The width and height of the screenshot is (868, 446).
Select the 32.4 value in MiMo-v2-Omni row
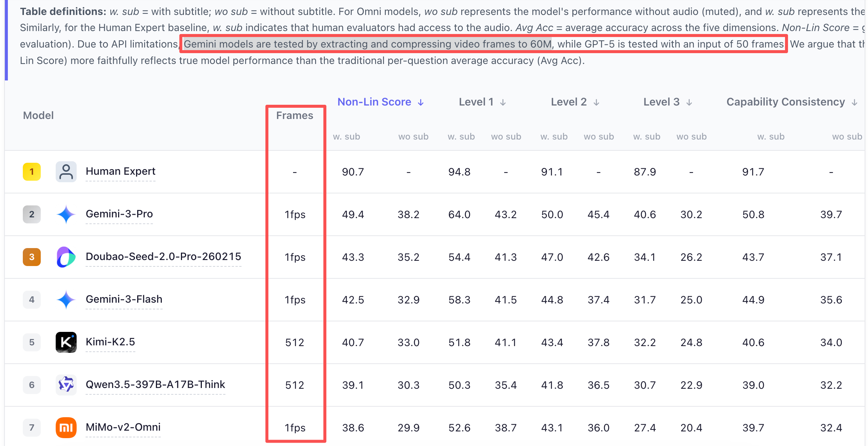[831, 428]
